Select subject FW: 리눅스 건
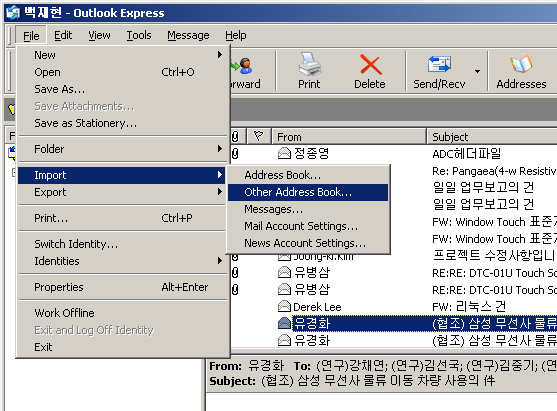The image size is (557, 411). click(x=469, y=306)
